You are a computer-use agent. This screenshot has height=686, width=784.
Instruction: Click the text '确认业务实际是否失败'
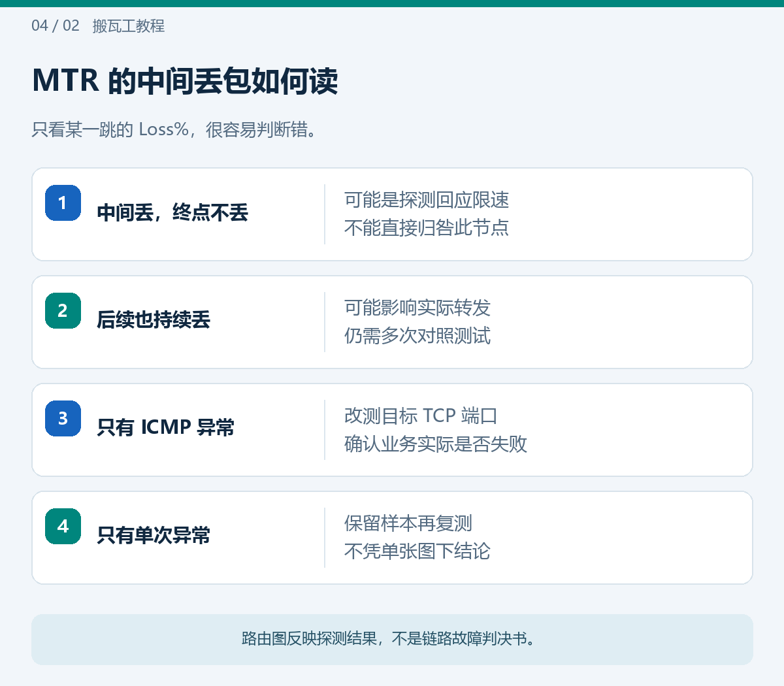coord(436,444)
